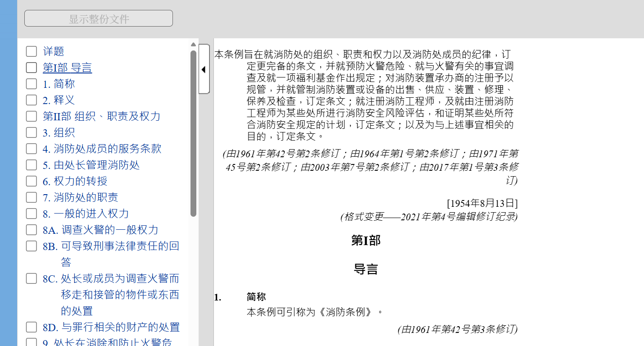Click the 显示整份文件 button

[99, 18]
